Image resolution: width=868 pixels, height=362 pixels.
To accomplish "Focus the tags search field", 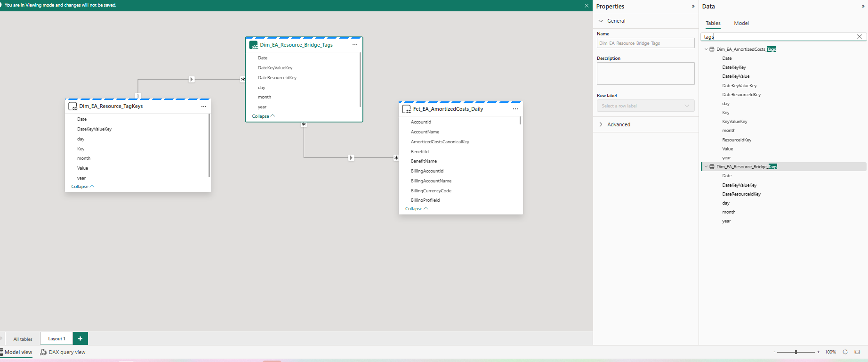I will pos(779,37).
